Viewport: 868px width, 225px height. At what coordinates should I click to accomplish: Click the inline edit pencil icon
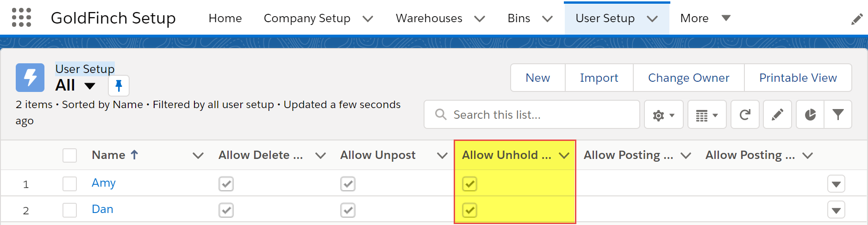click(x=777, y=115)
